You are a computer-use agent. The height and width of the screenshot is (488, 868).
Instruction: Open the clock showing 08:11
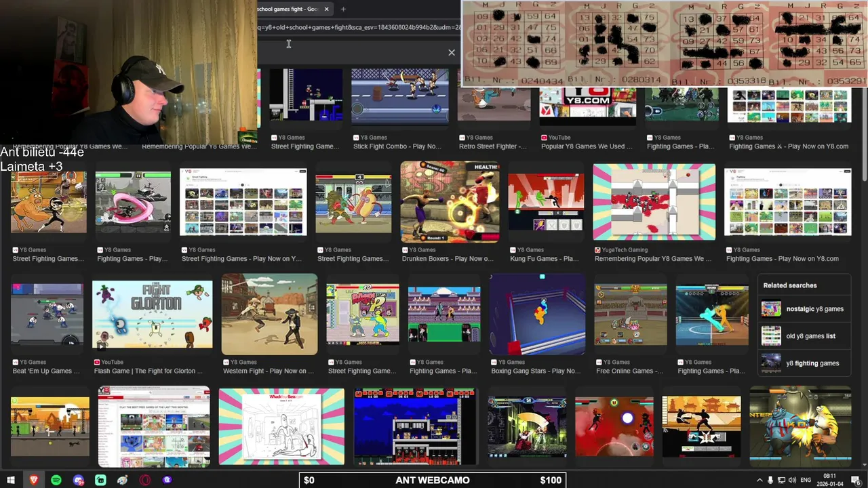pos(831,480)
